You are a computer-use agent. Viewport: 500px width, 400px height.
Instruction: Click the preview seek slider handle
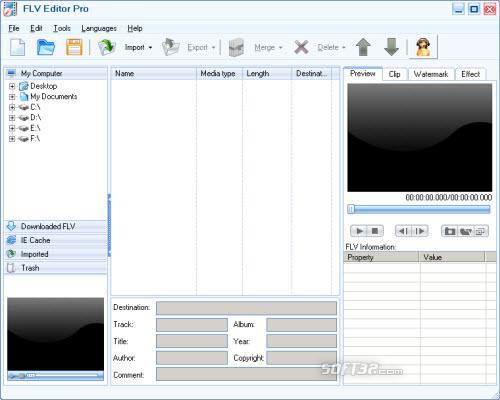[x=351, y=209]
